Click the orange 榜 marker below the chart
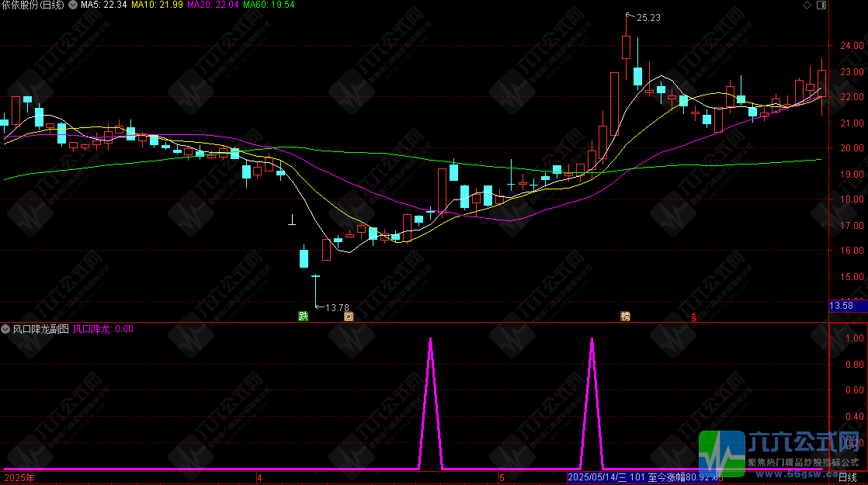Image resolution: width=868 pixels, height=485 pixels. click(625, 317)
